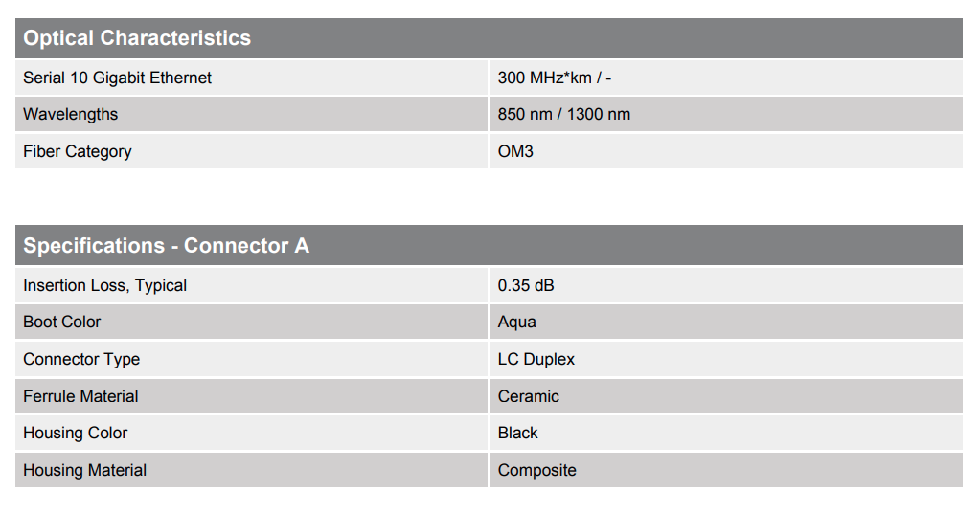
Task: Select the Wavelengths row label
Action: 71,114
